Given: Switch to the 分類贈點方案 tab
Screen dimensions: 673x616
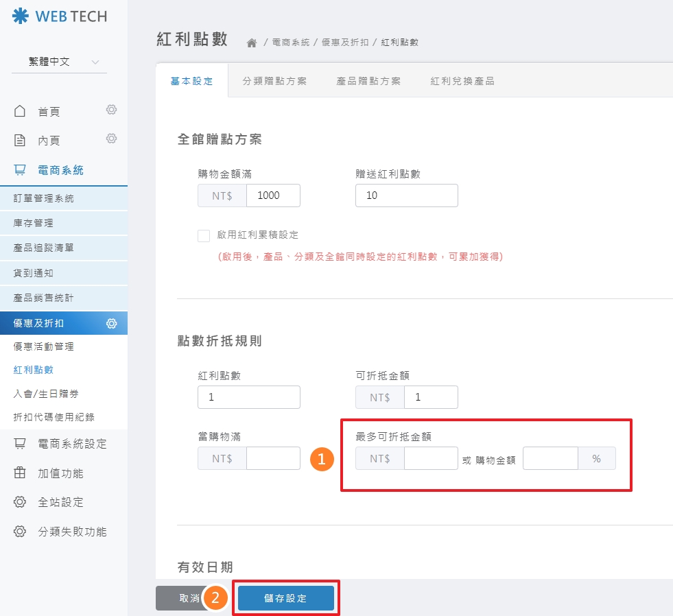Looking at the screenshot, I should 274,80.
